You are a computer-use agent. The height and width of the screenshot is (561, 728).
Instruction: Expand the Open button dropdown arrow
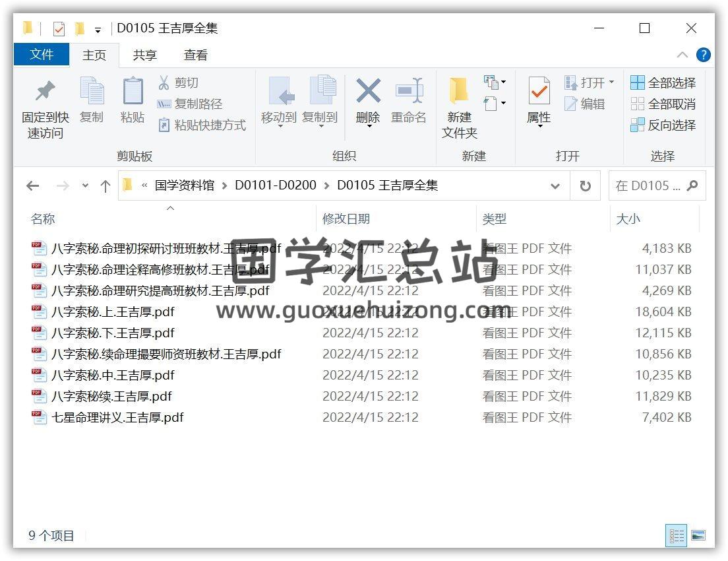611,82
